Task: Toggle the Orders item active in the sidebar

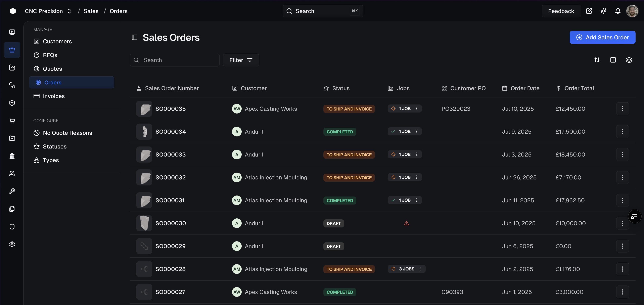Action: point(72,82)
